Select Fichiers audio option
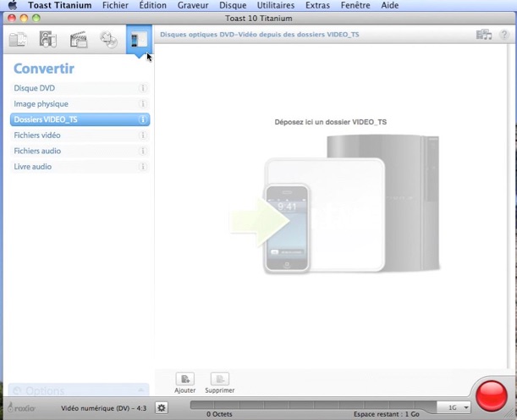 tap(80, 151)
